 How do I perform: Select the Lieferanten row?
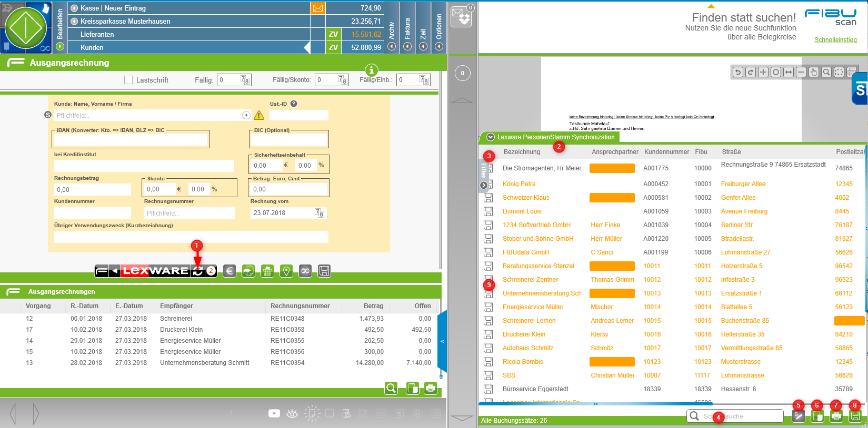189,34
